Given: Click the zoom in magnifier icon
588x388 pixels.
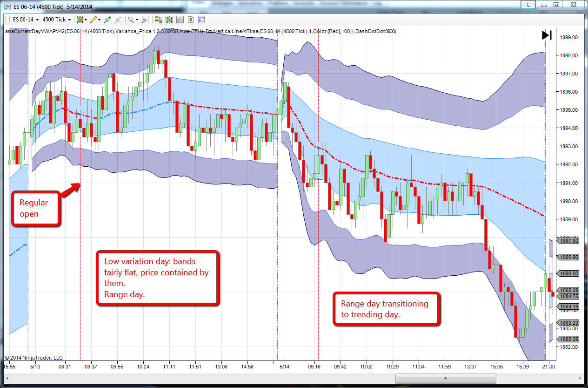Looking at the screenshot, I should pos(107,20).
